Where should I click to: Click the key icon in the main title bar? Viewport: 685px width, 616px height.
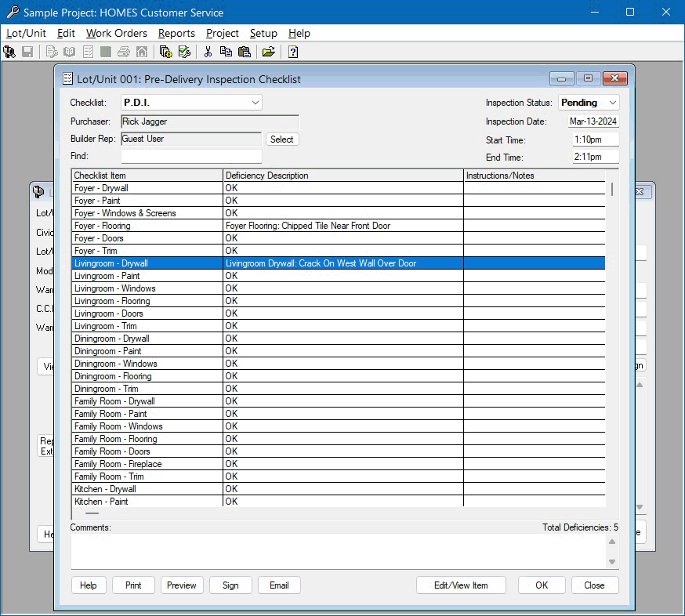coord(13,12)
